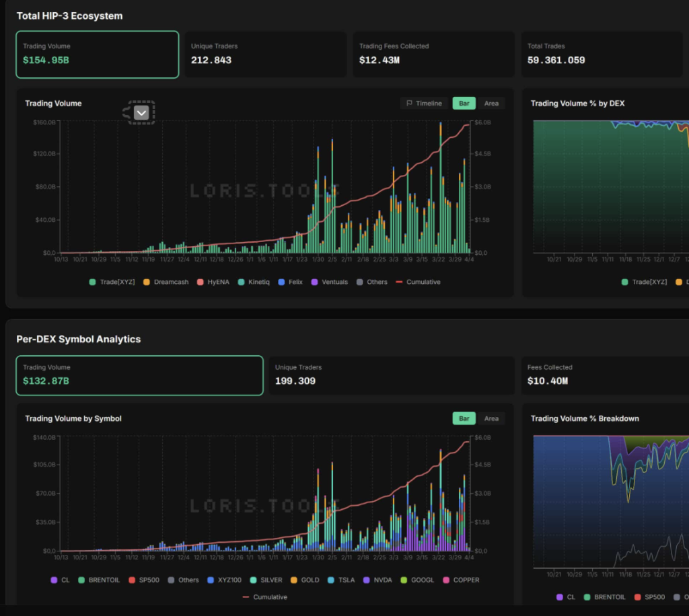The height and width of the screenshot is (616, 689).
Task: Click the Total Trades 59.361.059 card
Action: coord(604,54)
